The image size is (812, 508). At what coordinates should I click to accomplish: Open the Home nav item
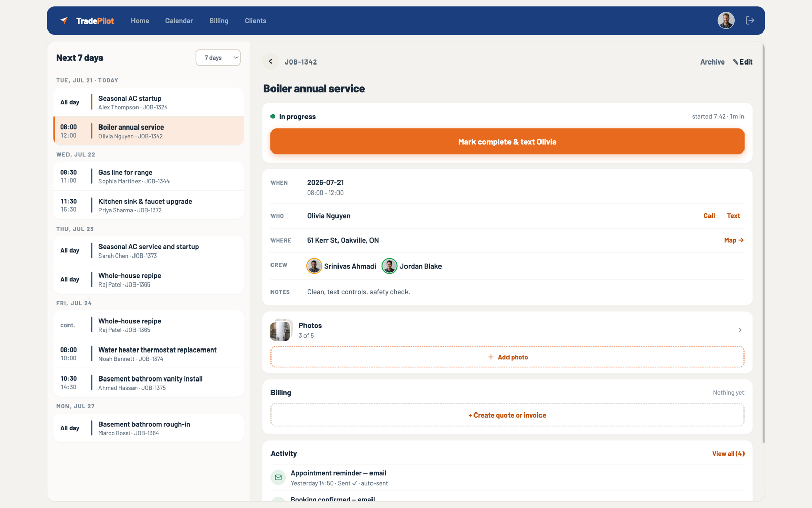[140, 21]
